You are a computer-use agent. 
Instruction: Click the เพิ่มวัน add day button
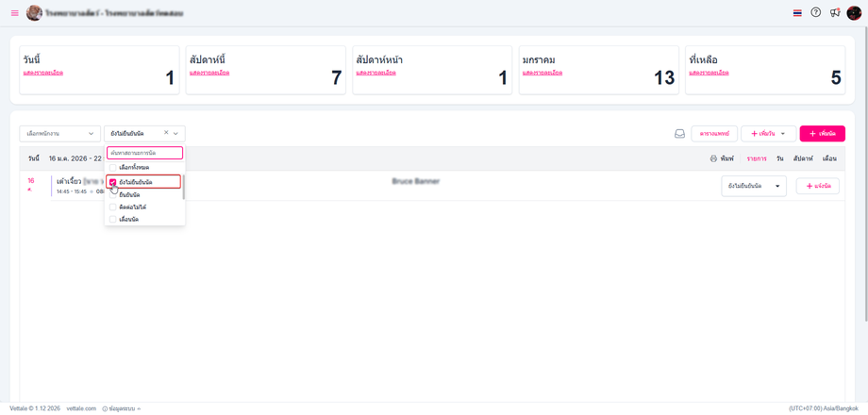pyautogui.click(x=761, y=133)
